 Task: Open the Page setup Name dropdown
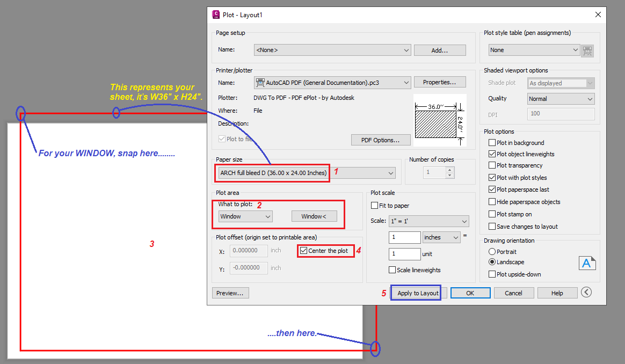click(406, 49)
